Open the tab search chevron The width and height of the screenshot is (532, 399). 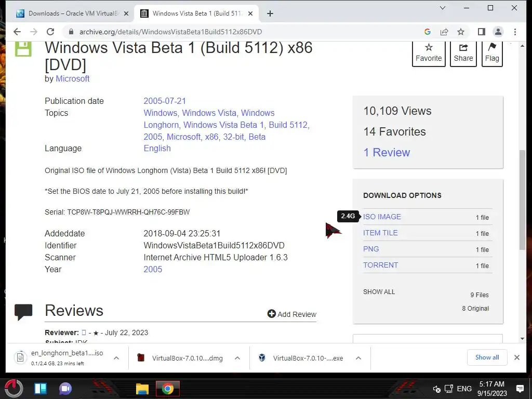(x=443, y=8)
